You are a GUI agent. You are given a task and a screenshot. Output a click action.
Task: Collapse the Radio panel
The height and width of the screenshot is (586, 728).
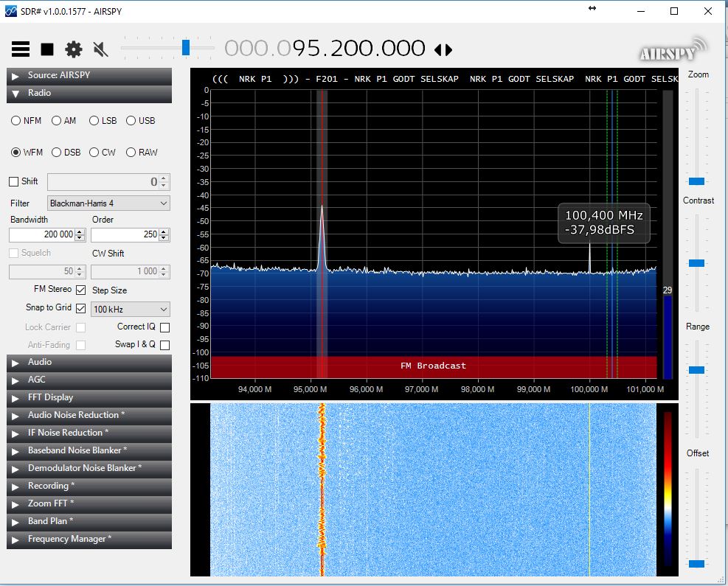89,92
